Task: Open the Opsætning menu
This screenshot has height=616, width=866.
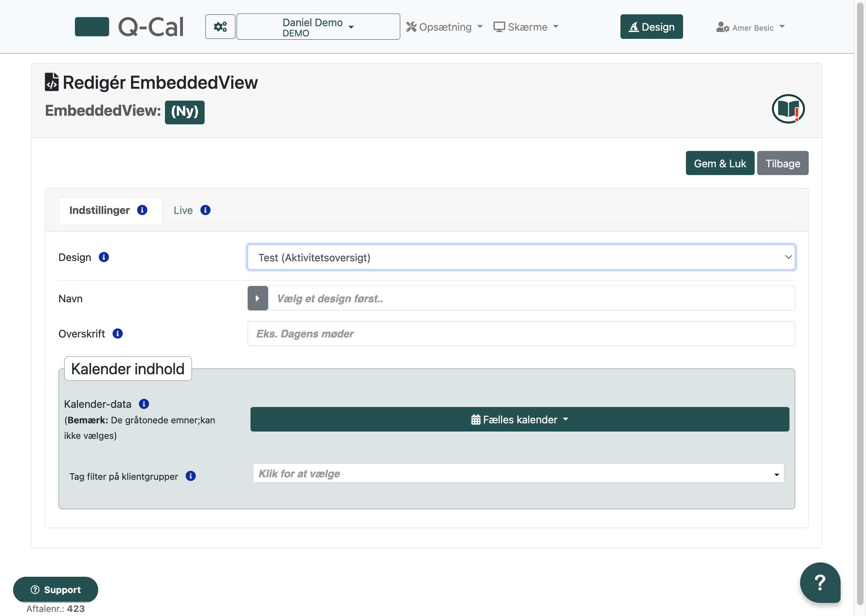Action: pos(444,27)
